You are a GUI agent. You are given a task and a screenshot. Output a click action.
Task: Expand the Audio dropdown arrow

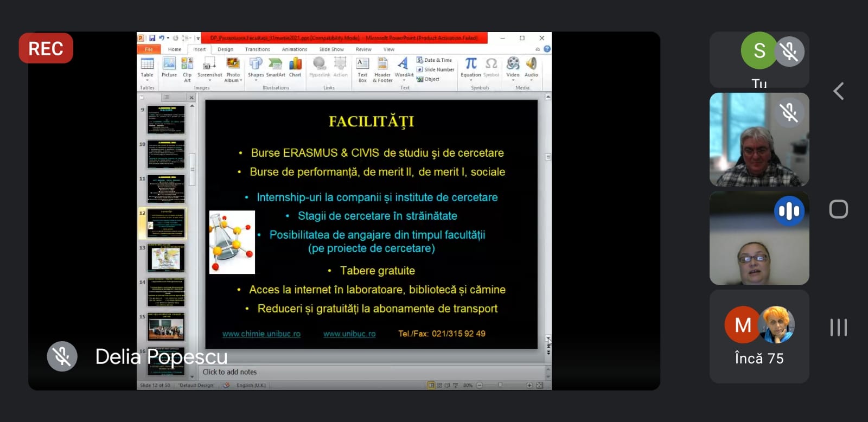531,80
